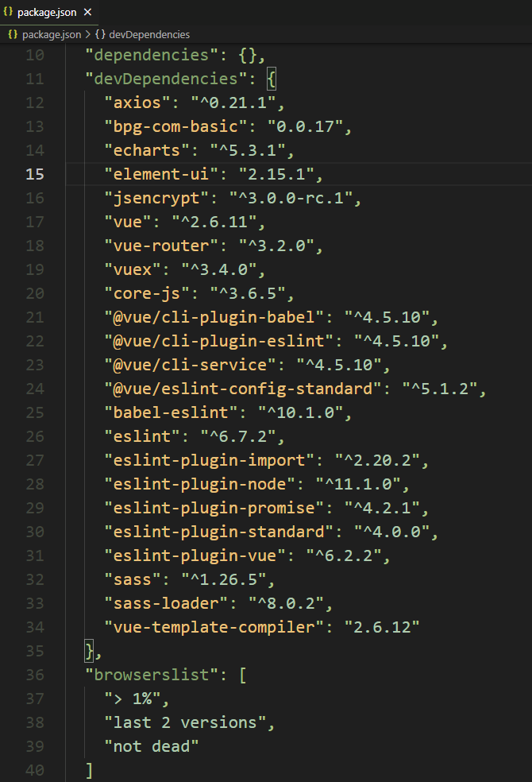Click the JSON file icon in the tab

(8, 12)
